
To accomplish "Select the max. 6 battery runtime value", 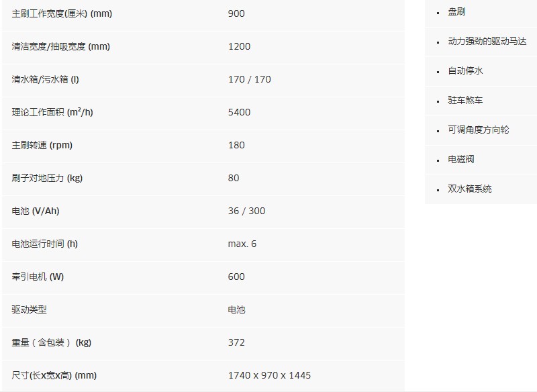I will [242, 244].
